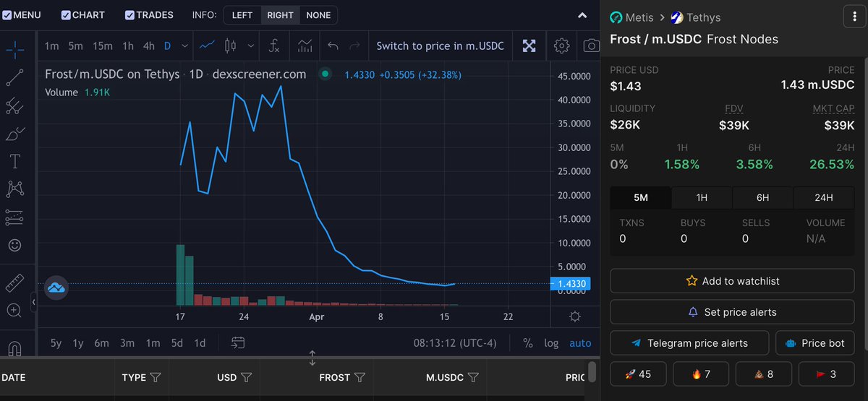Select the ruler measure tool

point(15,283)
